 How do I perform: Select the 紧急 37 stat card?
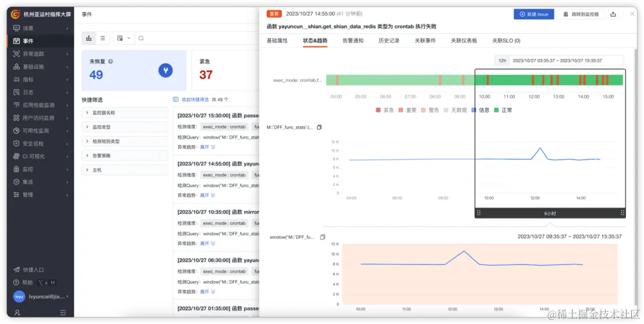225,71
